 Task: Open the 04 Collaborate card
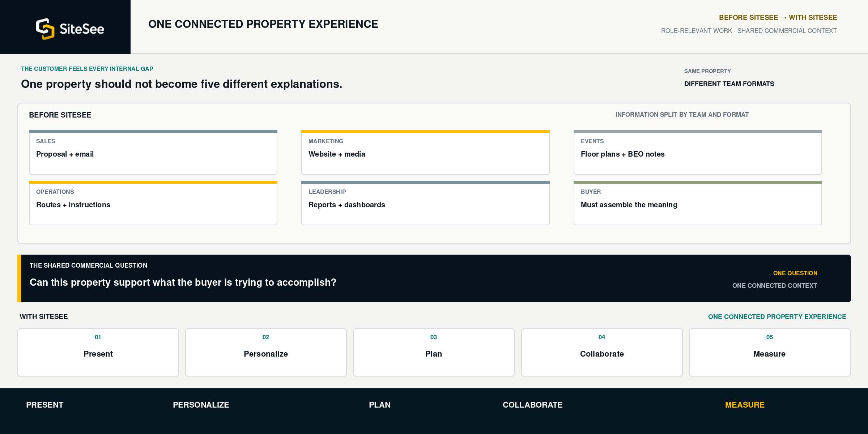pyautogui.click(x=602, y=352)
